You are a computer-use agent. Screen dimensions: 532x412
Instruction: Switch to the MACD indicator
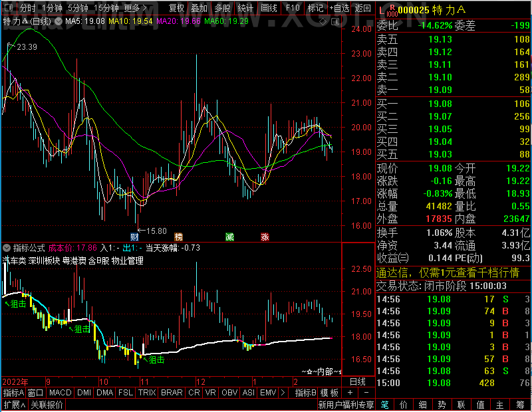(61, 393)
